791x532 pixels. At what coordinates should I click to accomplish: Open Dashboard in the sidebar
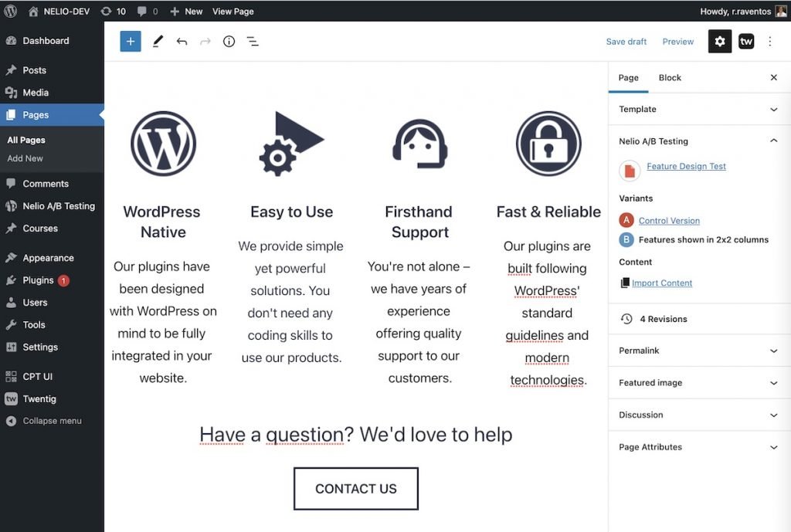coord(52,41)
